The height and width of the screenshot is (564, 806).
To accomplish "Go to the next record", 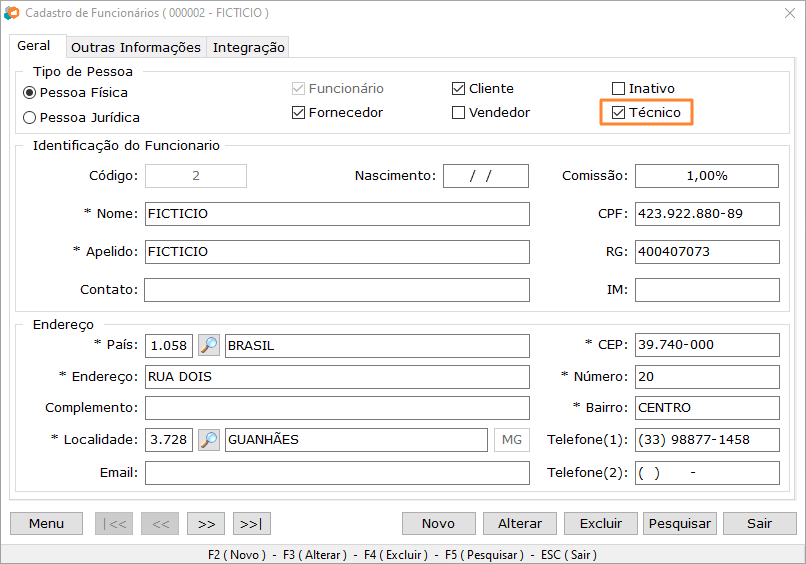I will pos(206,523).
